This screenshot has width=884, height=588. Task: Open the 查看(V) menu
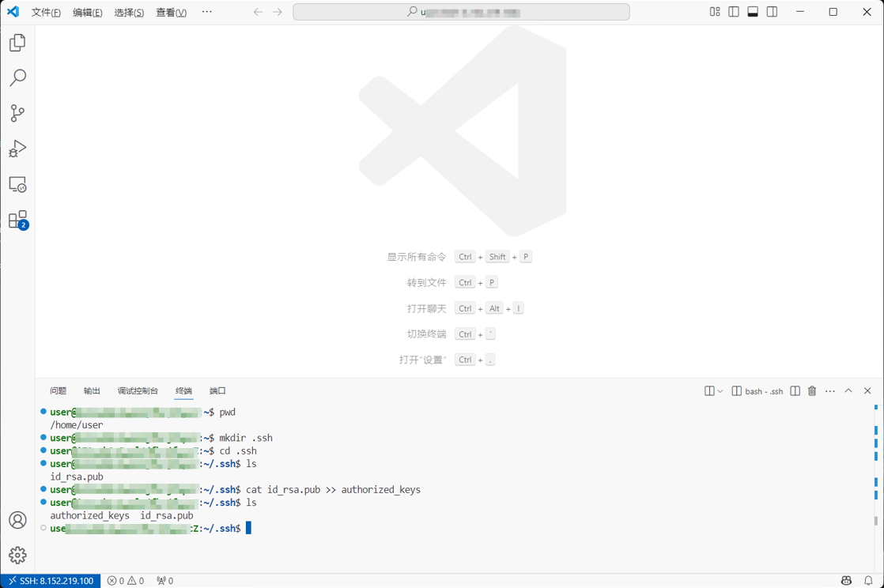pos(171,13)
